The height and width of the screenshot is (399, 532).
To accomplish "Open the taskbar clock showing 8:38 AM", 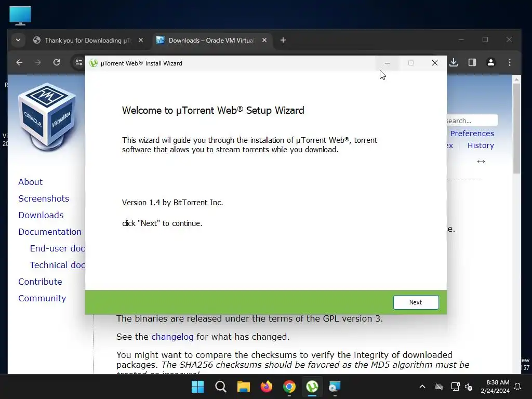I will click(495, 387).
